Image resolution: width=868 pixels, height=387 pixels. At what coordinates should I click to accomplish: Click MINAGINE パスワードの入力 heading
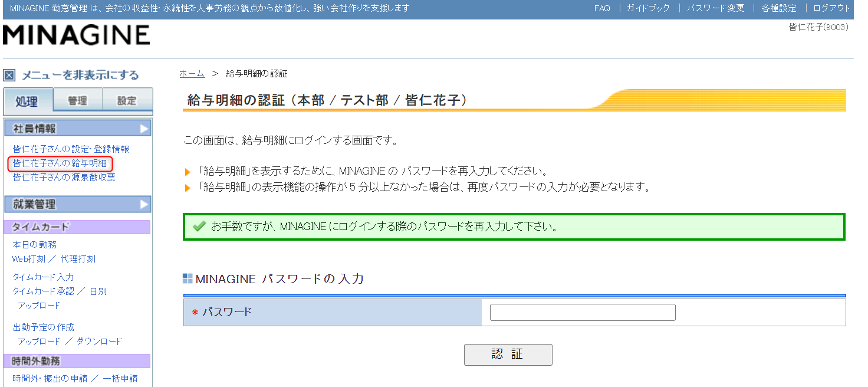click(280, 278)
